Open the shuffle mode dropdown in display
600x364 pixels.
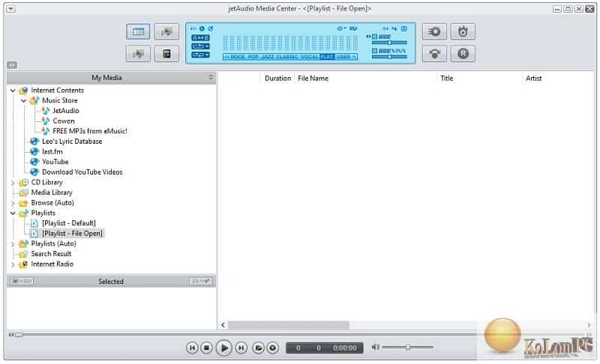(x=200, y=55)
